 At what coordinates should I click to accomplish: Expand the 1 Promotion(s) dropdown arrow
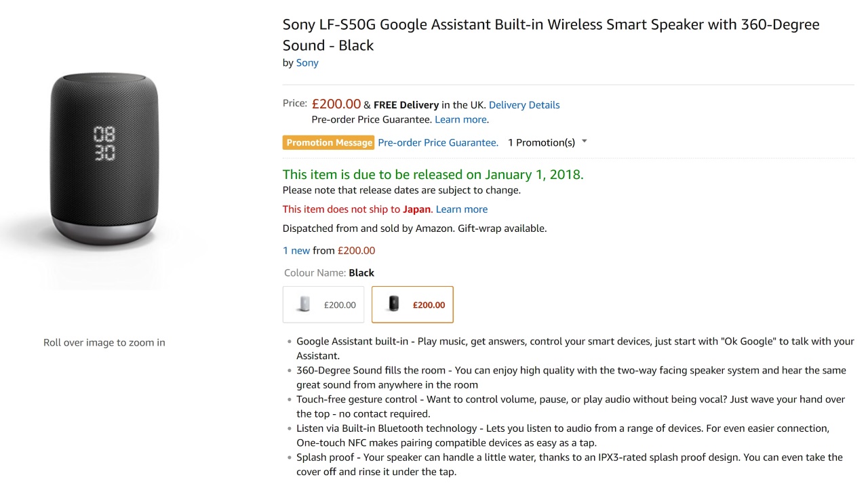pyautogui.click(x=585, y=142)
